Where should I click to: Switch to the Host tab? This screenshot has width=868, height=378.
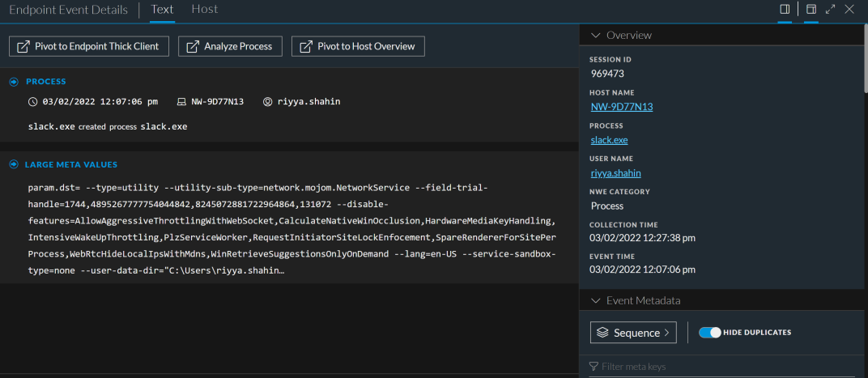click(x=204, y=10)
